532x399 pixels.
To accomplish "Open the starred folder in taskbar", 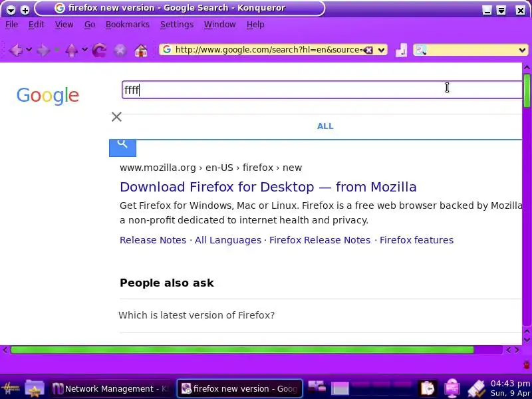I will tap(35, 388).
